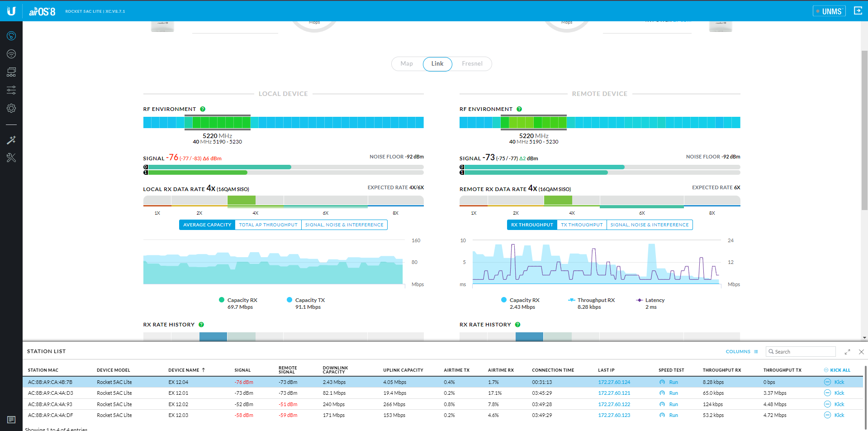This screenshot has height=431, width=868.
Task: Select remote Signal, Noise & Interference tab
Action: [650, 225]
